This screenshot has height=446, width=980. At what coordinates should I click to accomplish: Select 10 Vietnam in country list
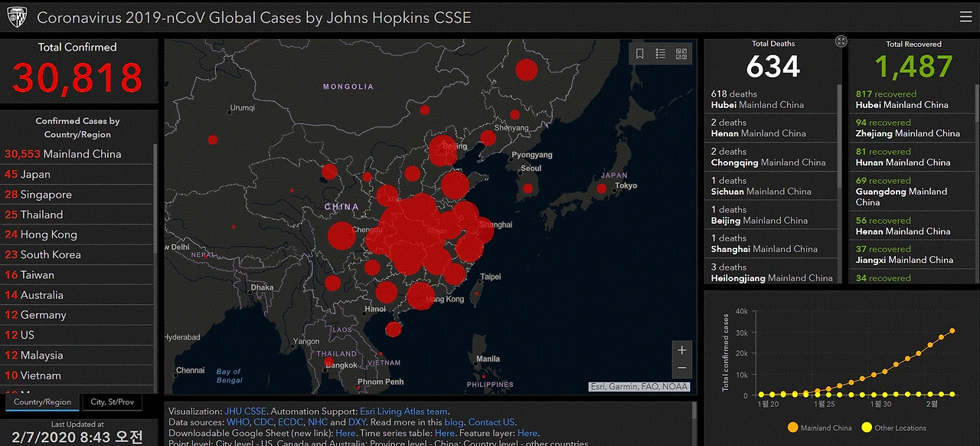click(x=77, y=375)
